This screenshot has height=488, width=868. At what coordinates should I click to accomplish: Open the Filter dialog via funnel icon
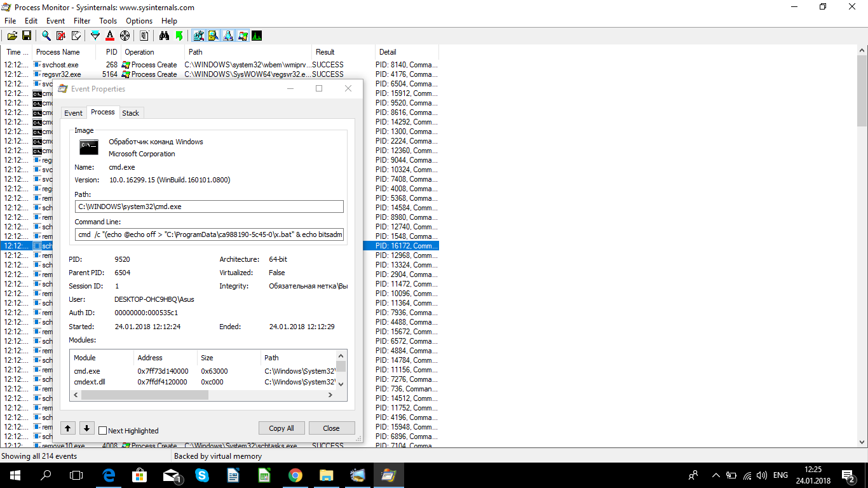95,36
